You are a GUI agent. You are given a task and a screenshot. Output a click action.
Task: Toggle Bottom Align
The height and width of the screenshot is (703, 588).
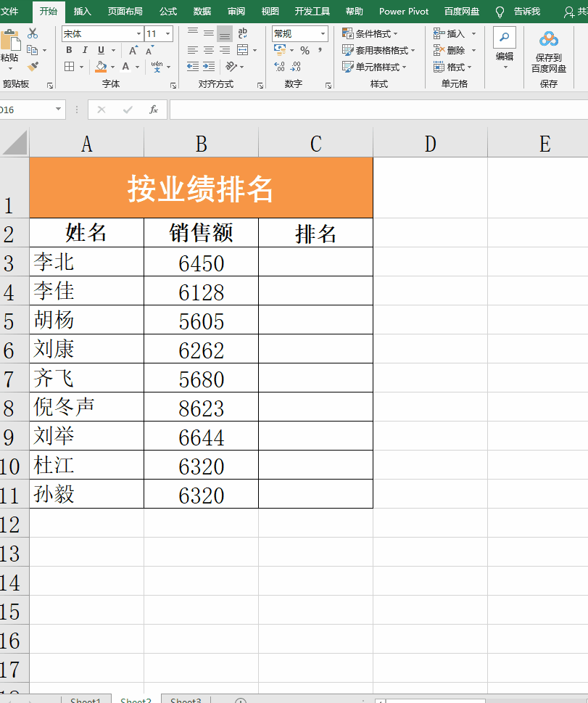click(225, 33)
